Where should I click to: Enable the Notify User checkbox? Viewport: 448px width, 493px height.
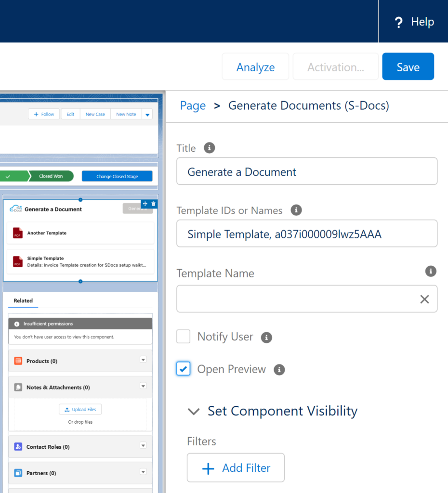coord(183,337)
